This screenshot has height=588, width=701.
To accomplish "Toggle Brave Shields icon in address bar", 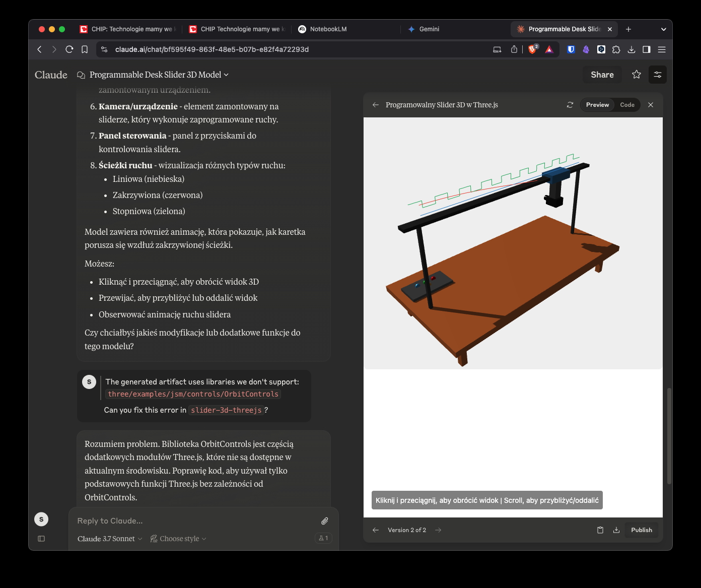I will (x=532, y=49).
